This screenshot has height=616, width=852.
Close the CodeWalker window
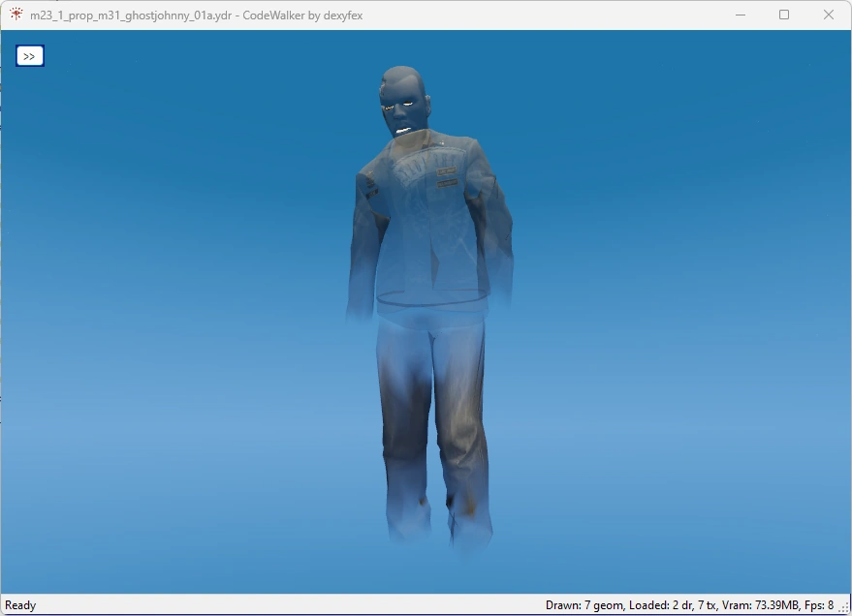[828, 15]
